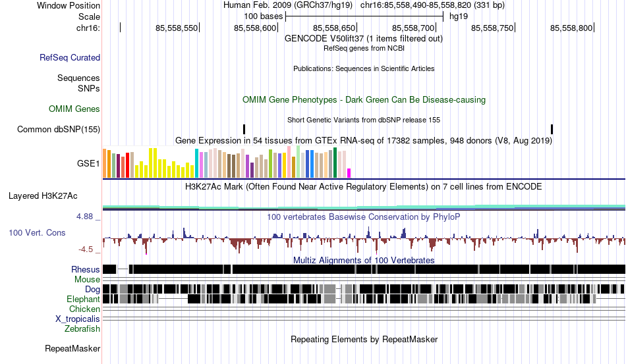Click the Dog alignment label
Screen dimensions: 626x364
click(92, 290)
